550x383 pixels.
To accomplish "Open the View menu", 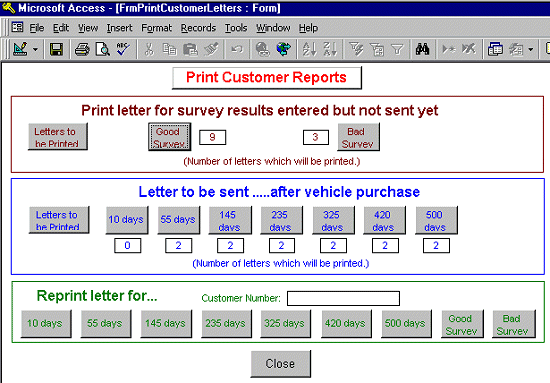I will click(x=88, y=28).
